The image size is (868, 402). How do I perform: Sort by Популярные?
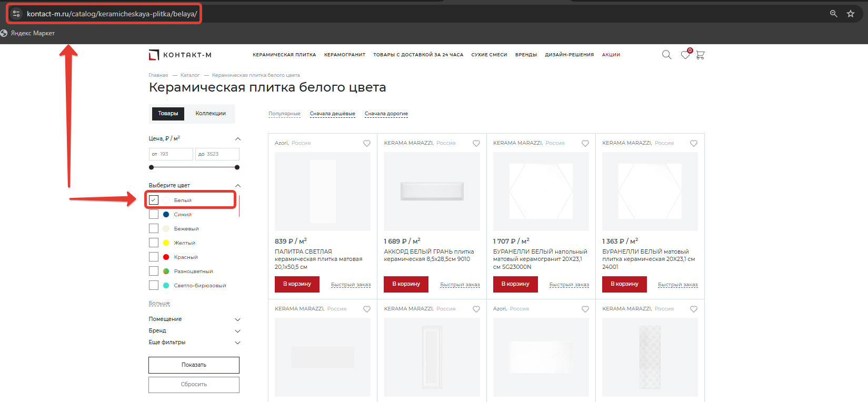point(284,114)
